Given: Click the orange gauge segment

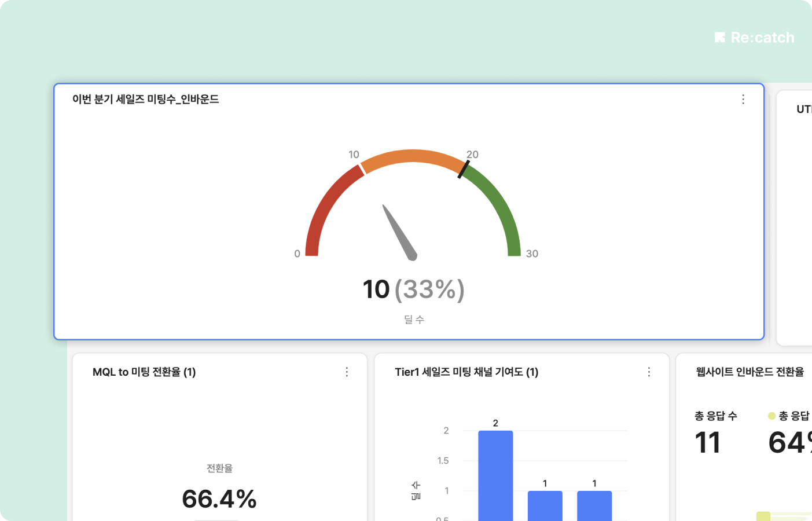Looking at the screenshot, I should coord(412,157).
